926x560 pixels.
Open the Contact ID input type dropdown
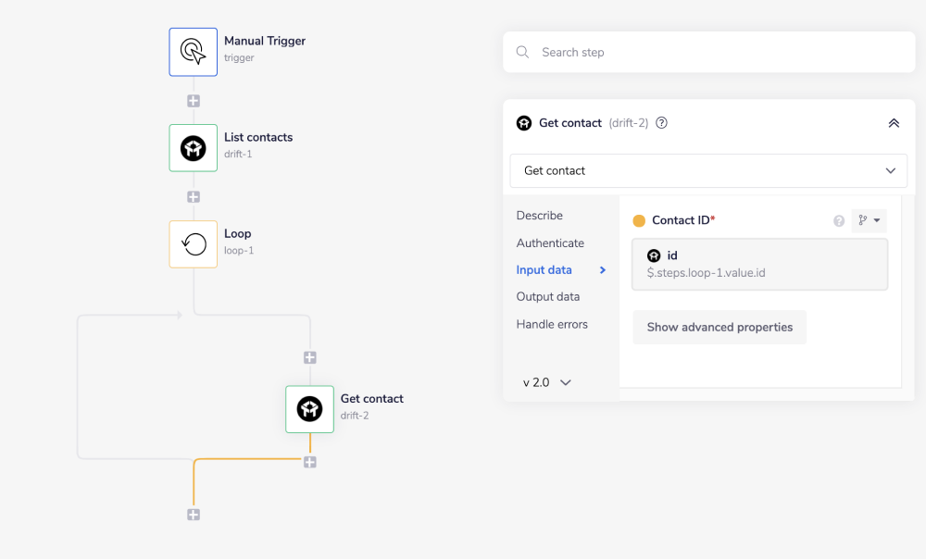tap(869, 220)
